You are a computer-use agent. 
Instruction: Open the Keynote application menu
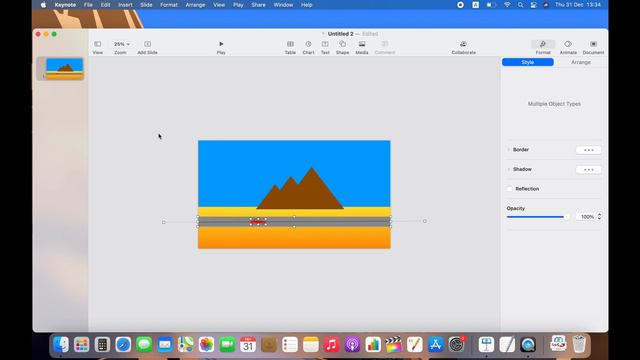pos(65,5)
